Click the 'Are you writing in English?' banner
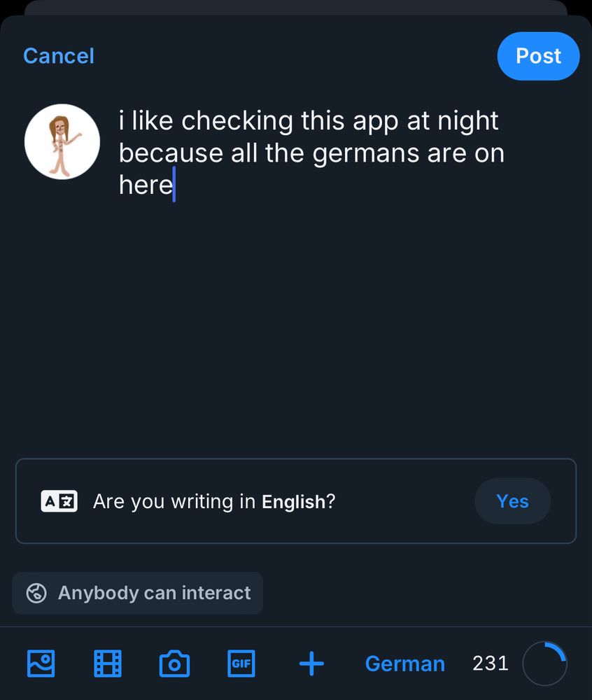592x700 pixels. tap(296, 501)
